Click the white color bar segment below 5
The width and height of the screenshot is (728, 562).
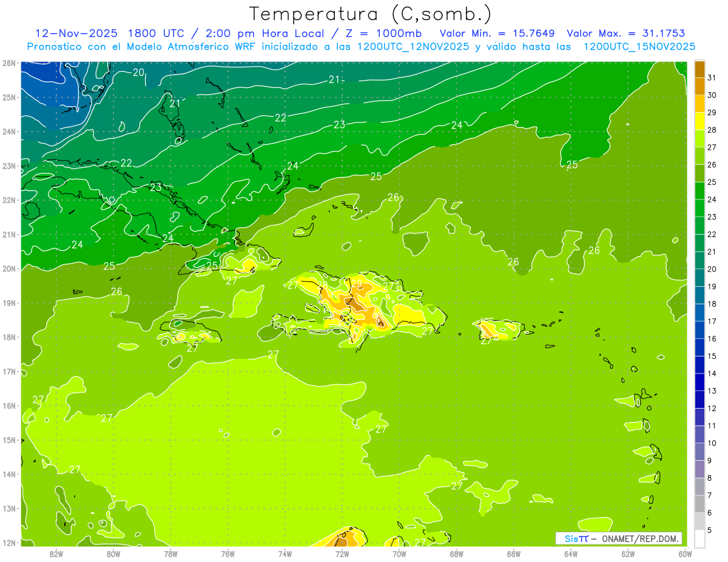(699, 538)
